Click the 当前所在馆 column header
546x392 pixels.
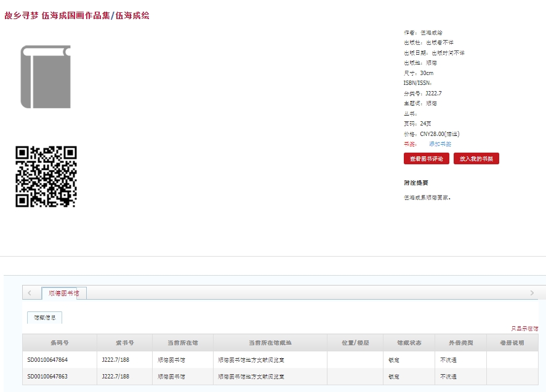coord(183,343)
